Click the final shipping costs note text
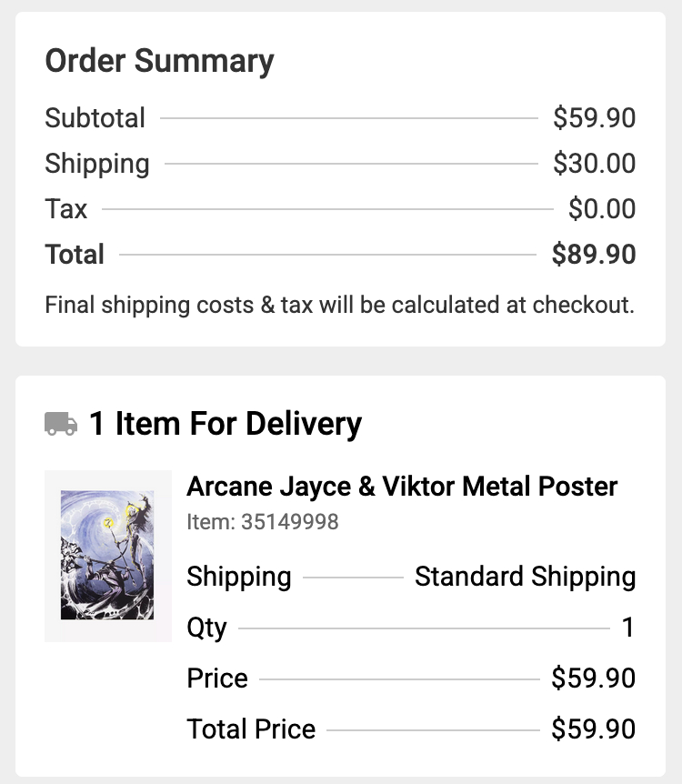682x784 pixels. click(x=339, y=305)
